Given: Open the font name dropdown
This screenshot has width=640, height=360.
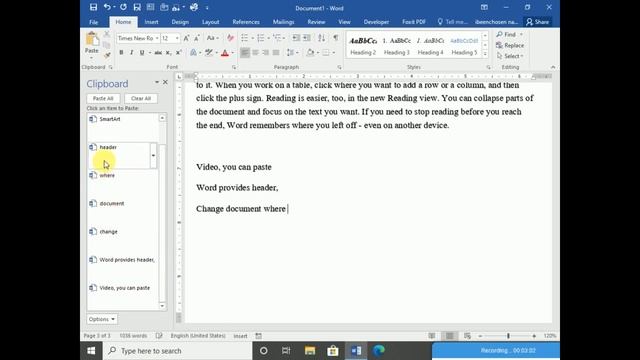Looking at the screenshot, I should pos(157,38).
